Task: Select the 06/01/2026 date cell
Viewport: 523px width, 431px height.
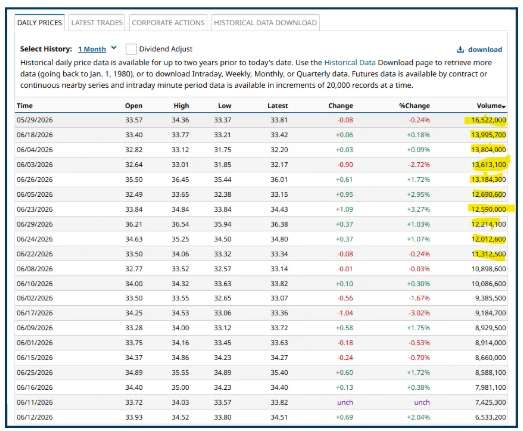Action: coord(35,343)
